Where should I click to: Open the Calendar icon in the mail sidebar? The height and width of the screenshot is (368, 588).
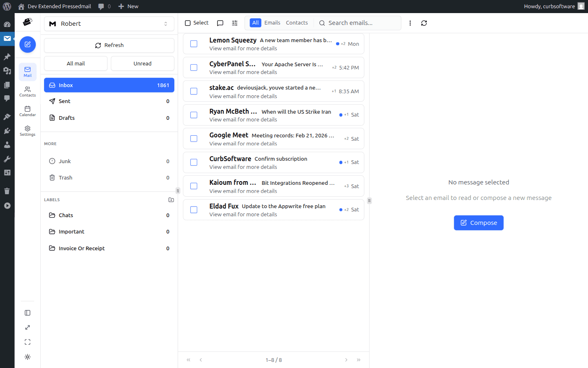point(27,110)
